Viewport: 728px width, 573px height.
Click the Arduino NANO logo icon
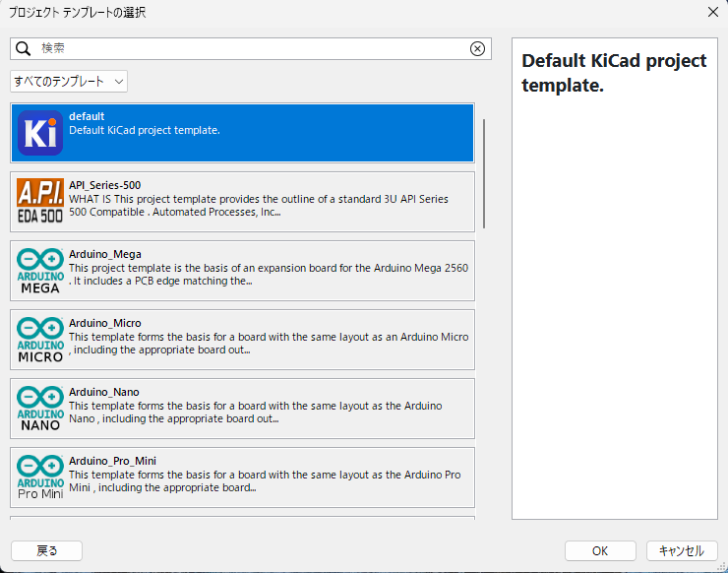(x=40, y=408)
